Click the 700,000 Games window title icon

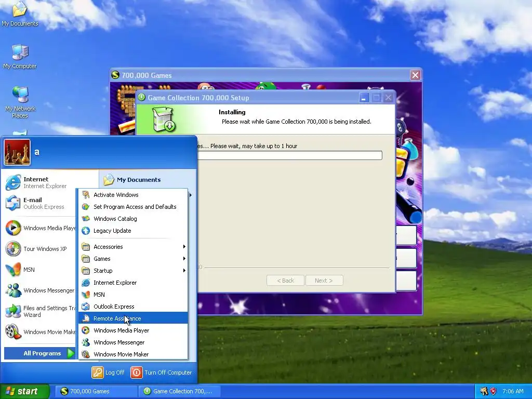[x=115, y=75]
